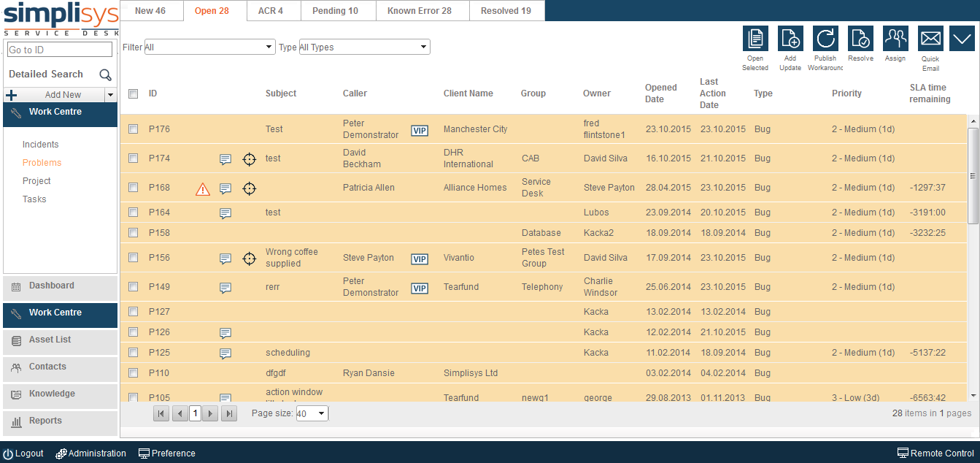The image size is (980, 463).
Task: Toggle the select-all checkbox in the header
Action: (133, 93)
